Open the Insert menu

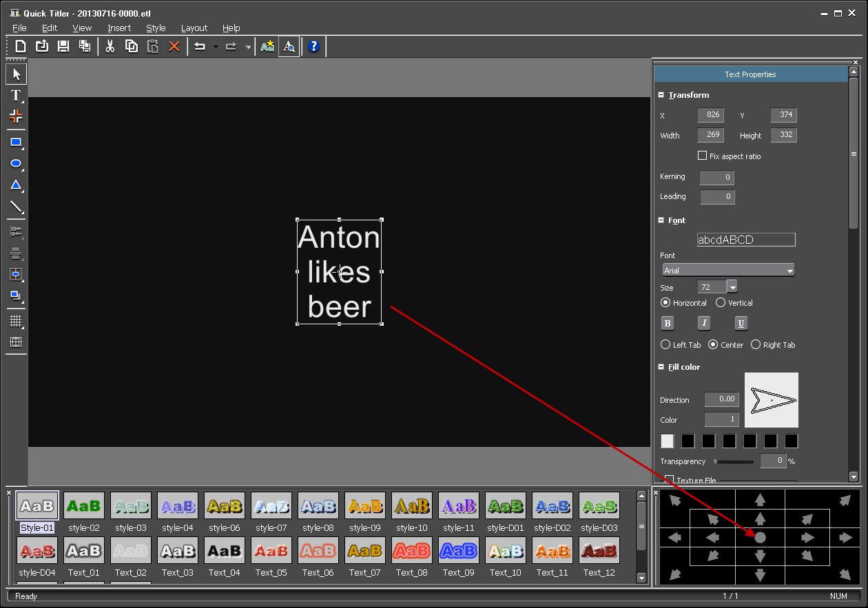click(x=119, y=28)
